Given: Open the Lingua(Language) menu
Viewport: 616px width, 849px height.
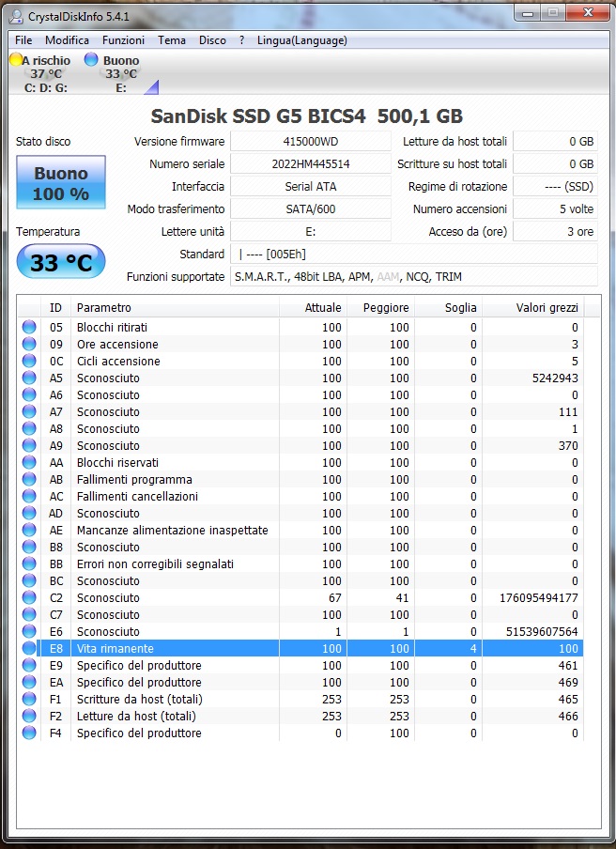Looking at the screenshot, I should tap(302, 40).
